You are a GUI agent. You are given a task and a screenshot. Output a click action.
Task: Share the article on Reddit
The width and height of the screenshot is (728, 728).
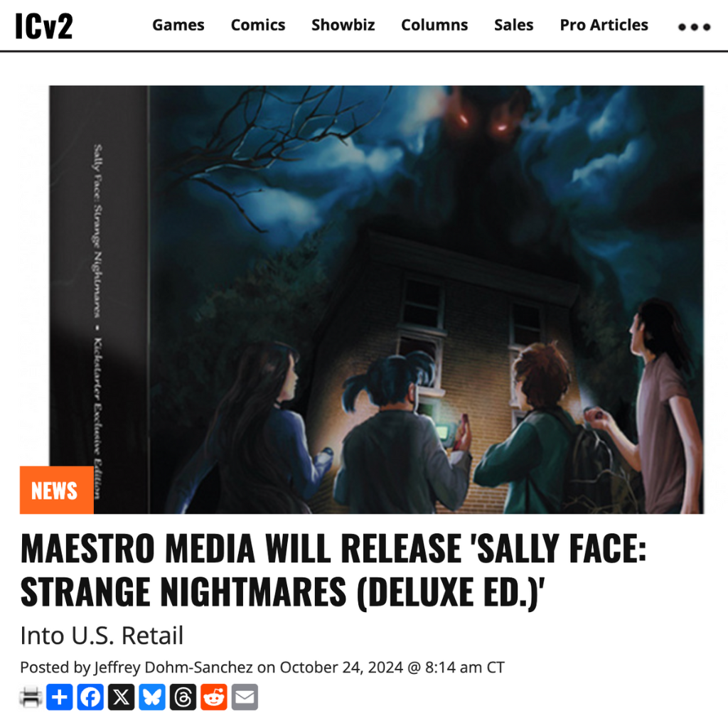coord(213,697)
